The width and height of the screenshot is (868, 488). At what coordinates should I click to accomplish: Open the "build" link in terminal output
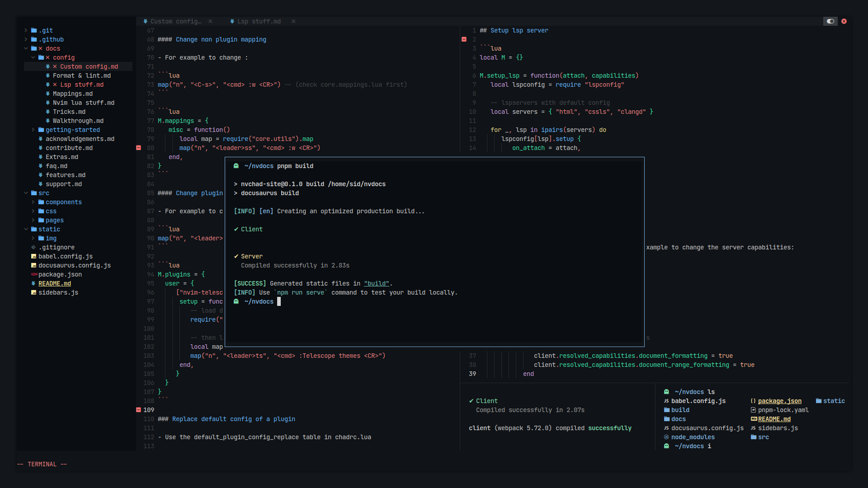[376, 283]
